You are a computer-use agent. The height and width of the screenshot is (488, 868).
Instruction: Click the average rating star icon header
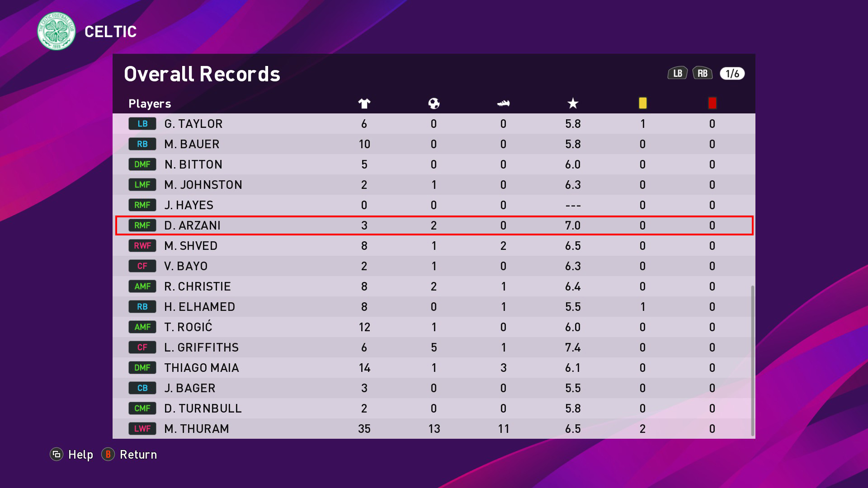573,103
